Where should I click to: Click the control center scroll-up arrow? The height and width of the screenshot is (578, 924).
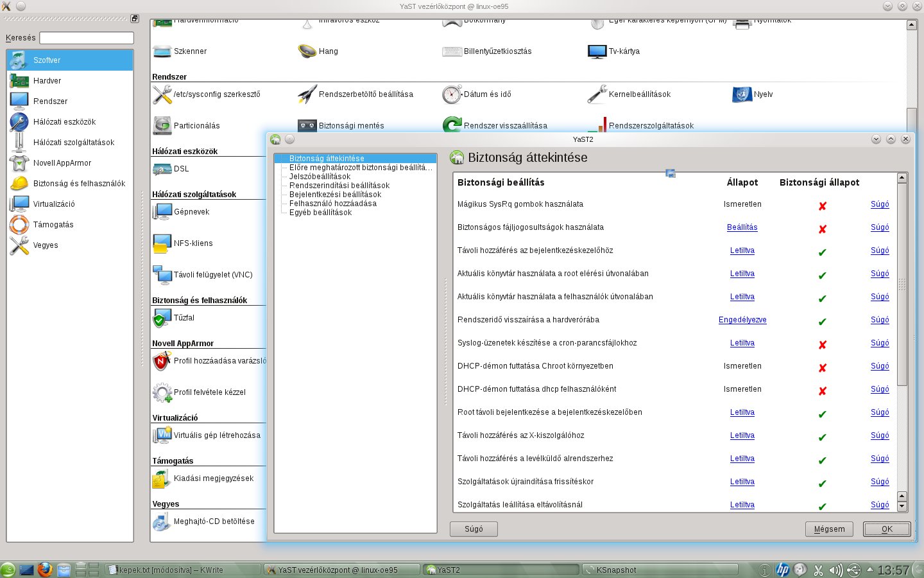tap(911, 25)
